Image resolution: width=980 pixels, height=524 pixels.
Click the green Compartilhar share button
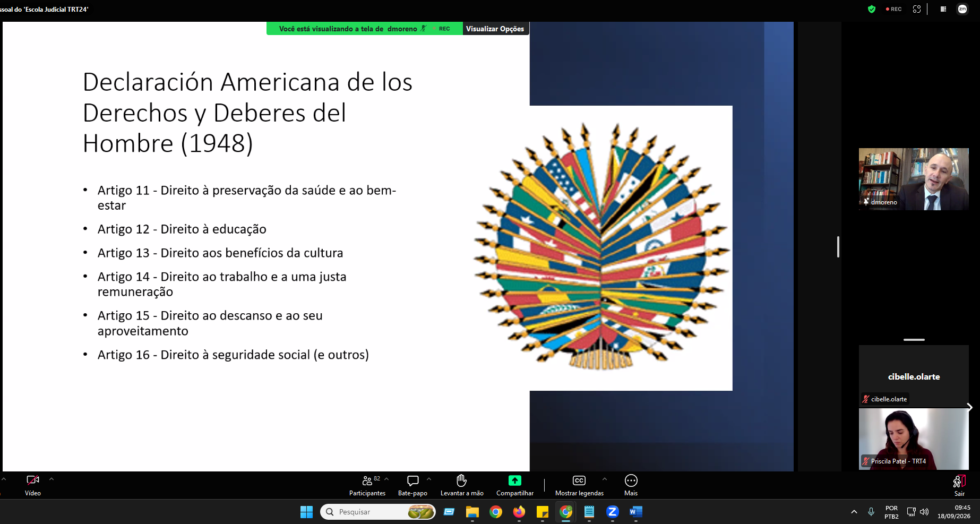(515, 485)
